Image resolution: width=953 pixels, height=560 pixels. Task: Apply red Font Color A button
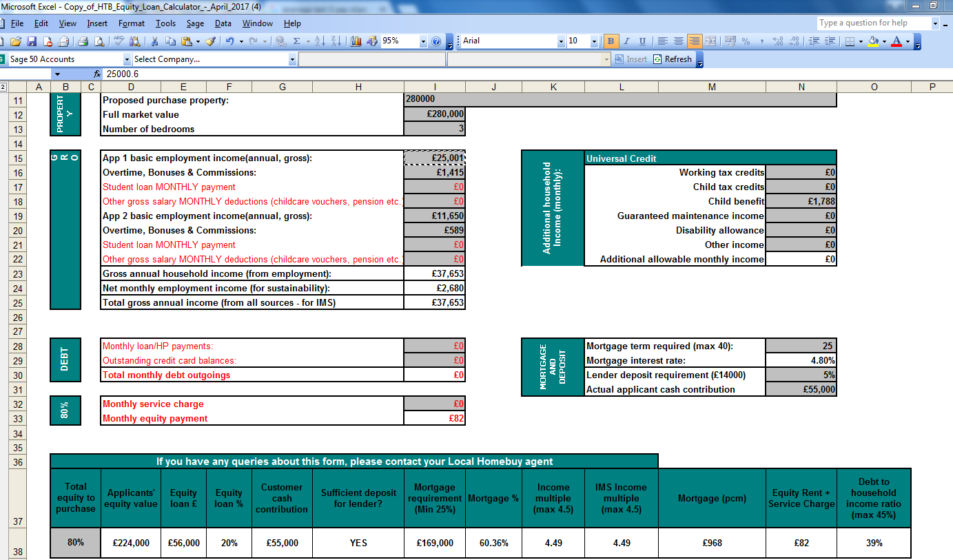(x=896, y=41)
